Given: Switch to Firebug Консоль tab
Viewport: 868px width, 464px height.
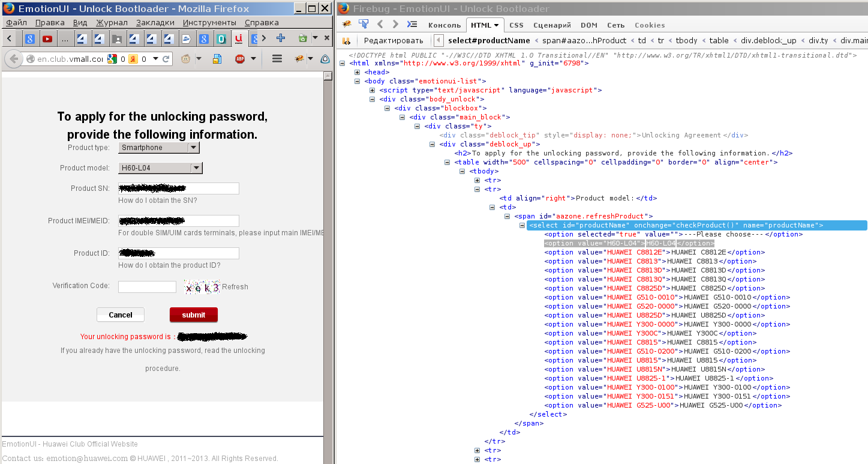Looking at the screenshot, I should 443,25.
